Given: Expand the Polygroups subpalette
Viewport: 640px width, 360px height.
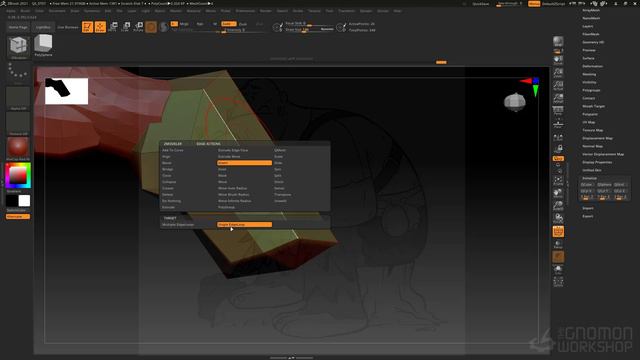Looking at the screenshot, I should (591, 90).
